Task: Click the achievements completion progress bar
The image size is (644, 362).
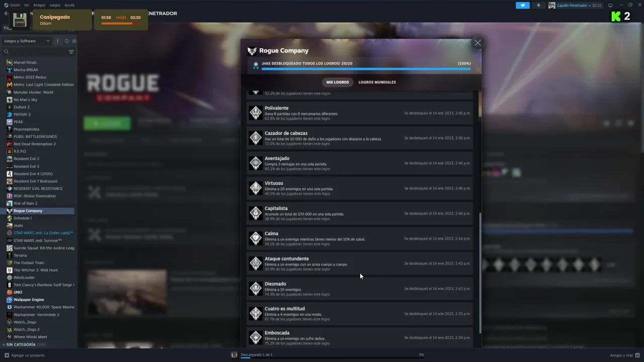Action: click(x=366, y=69)
